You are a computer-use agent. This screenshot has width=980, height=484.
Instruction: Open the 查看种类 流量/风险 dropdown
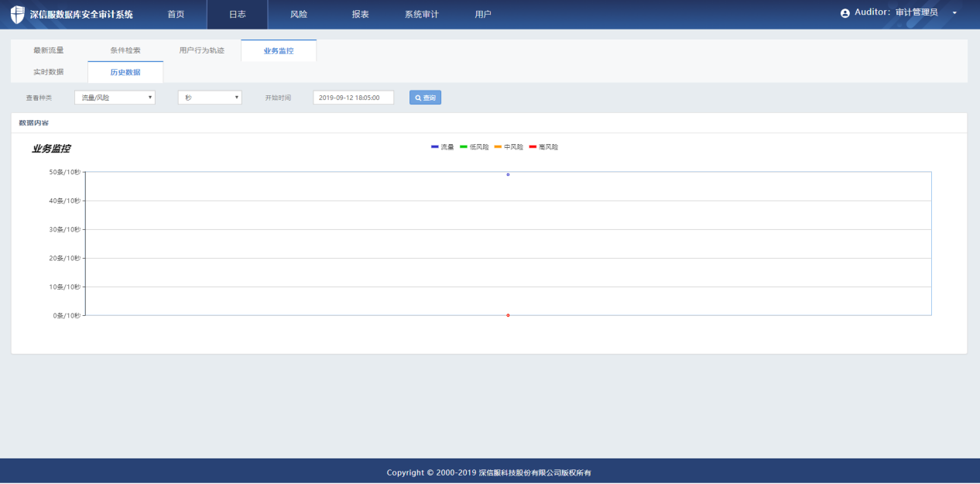pos(115,98)
